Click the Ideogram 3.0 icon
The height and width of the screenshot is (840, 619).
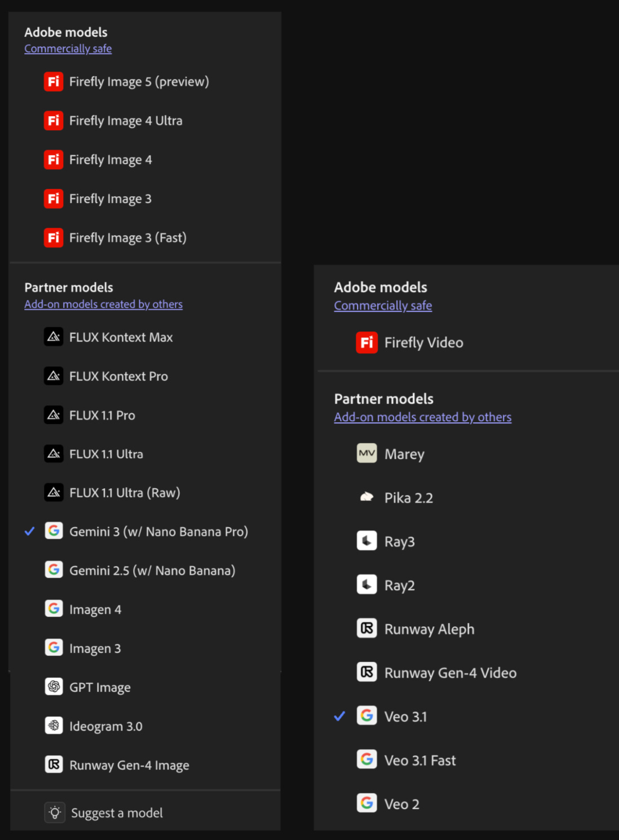[54, 726]
